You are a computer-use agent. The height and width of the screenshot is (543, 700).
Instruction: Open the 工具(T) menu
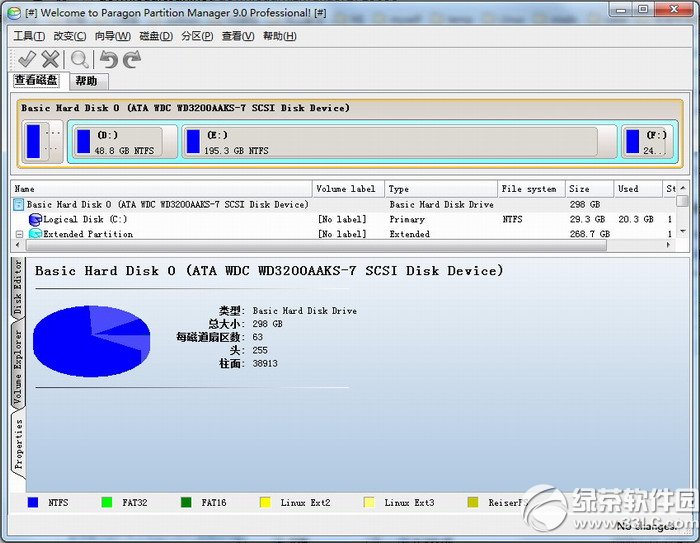(x=29, y=36)
